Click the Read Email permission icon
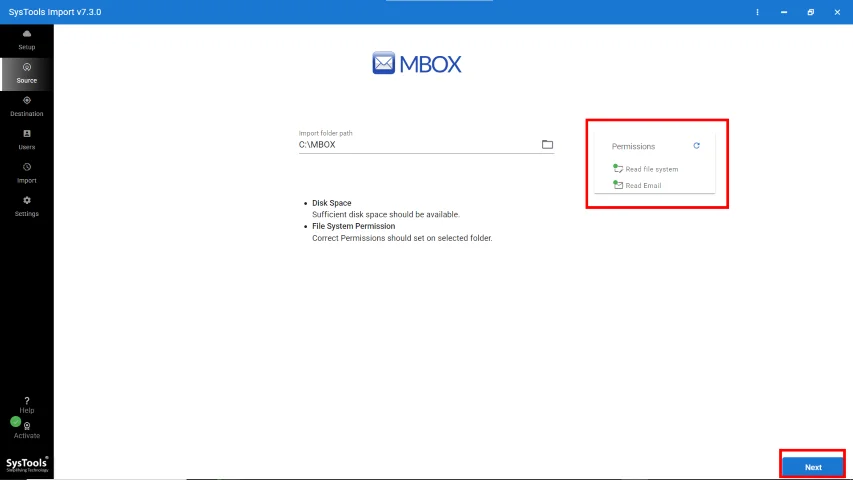Image resolution: width=853 pixels, height=480 pixels. click(x=618, y=185)
